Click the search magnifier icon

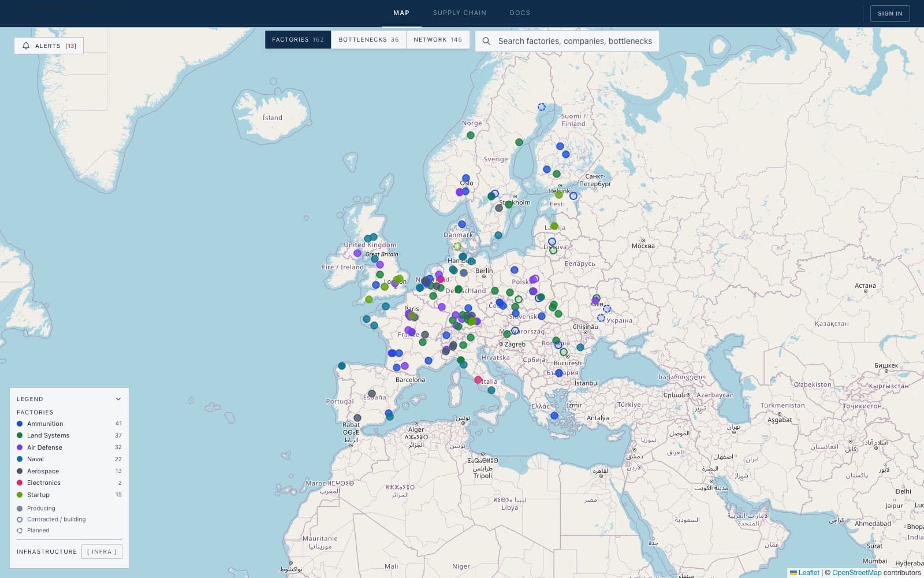pyautogui.click(x=486, y=41)
